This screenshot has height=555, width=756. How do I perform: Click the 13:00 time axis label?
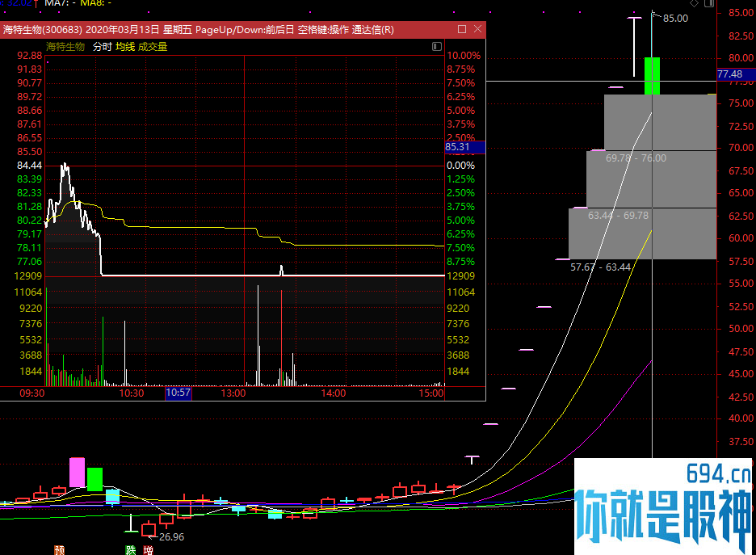point(233,393)
